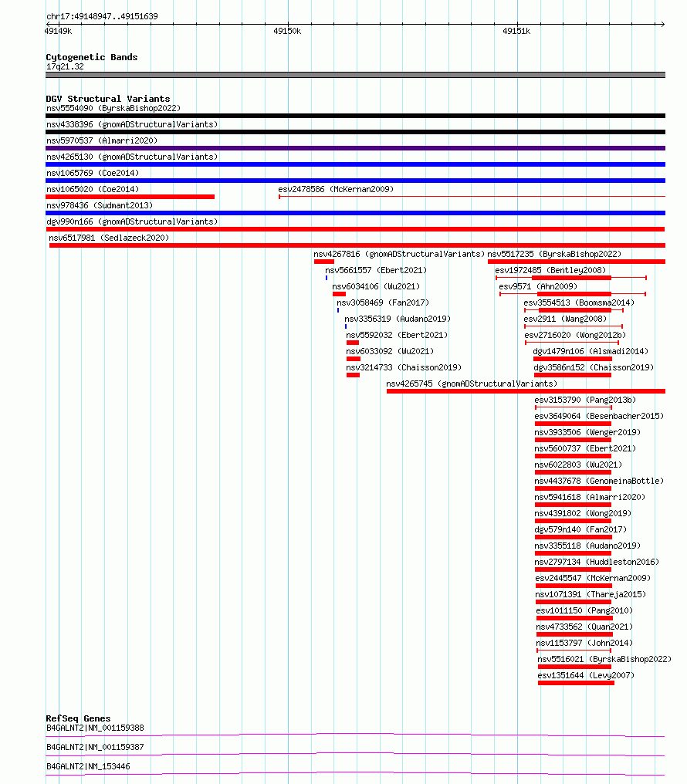Viewport: 687px width, 784px height.
Task: Select nsv6517981 (Sedlazeck2020) label
Action: (109, 238)
